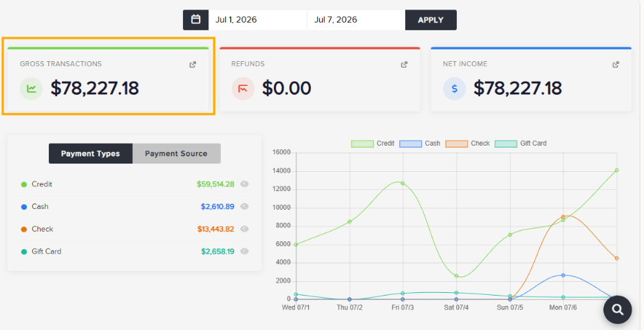Viewport: 644px width, 330px height.
Task: Open Gross Transactions external link icon
Action: point(193,65)
